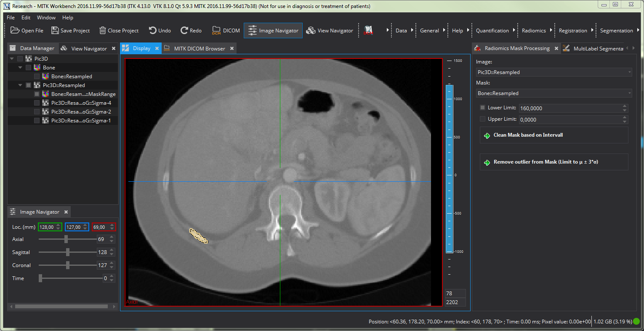Open the Help menu
The image size is (644, 331).
coord(68,18)
